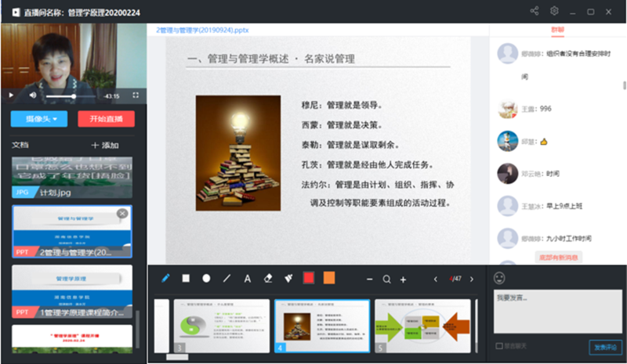Zoom out the slide with minus
Image resolution: width=627 pixels, height=364 pixels.
tap(369, 279)
